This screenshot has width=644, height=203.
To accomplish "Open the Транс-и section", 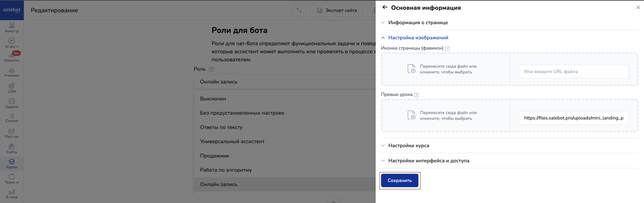I will (x=12, y=179).
